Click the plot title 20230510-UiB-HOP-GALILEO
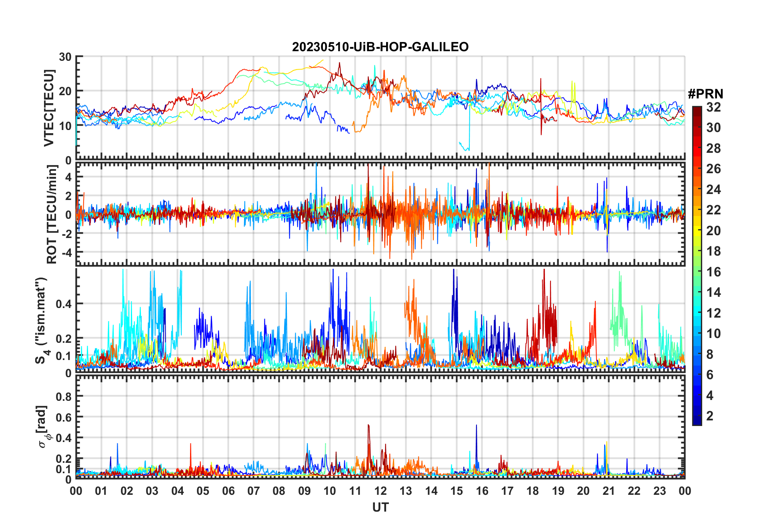Screen dimensions: 761x532 (x=380, y=47)
